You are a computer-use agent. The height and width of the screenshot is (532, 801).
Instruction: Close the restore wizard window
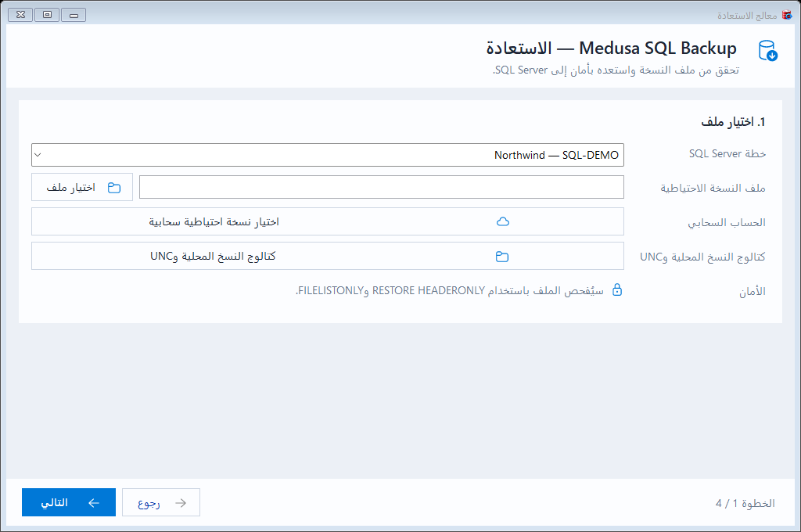(20, 15)
